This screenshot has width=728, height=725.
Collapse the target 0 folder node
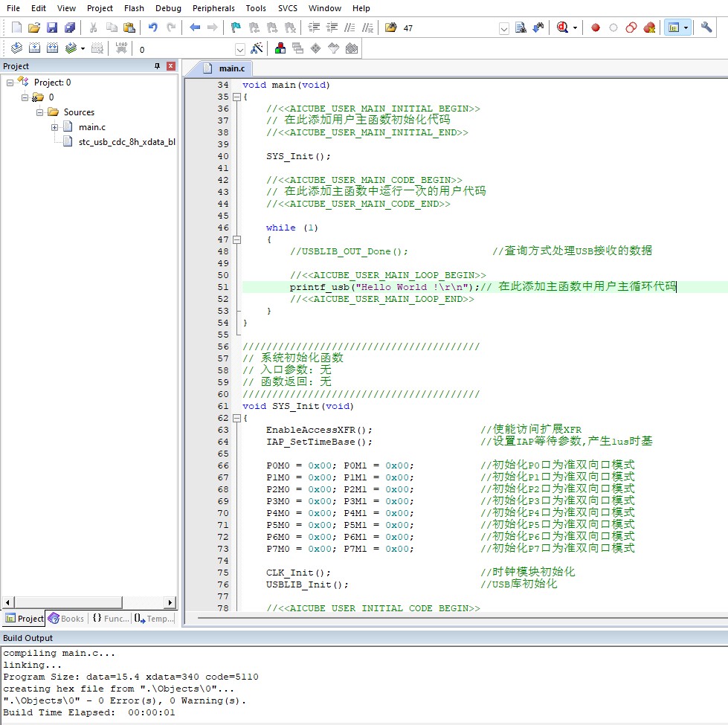(25, 97)
